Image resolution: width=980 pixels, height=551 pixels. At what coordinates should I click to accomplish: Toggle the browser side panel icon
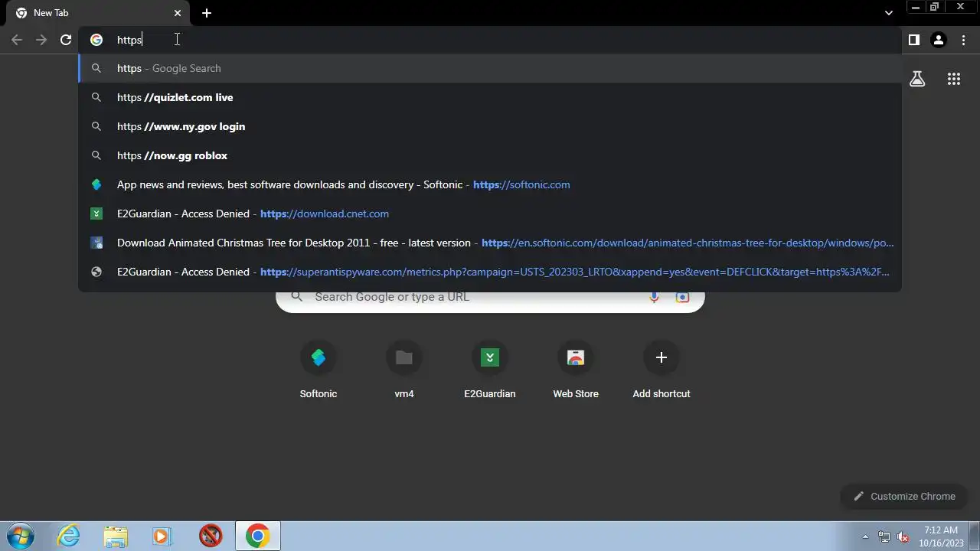click(913, 40)
